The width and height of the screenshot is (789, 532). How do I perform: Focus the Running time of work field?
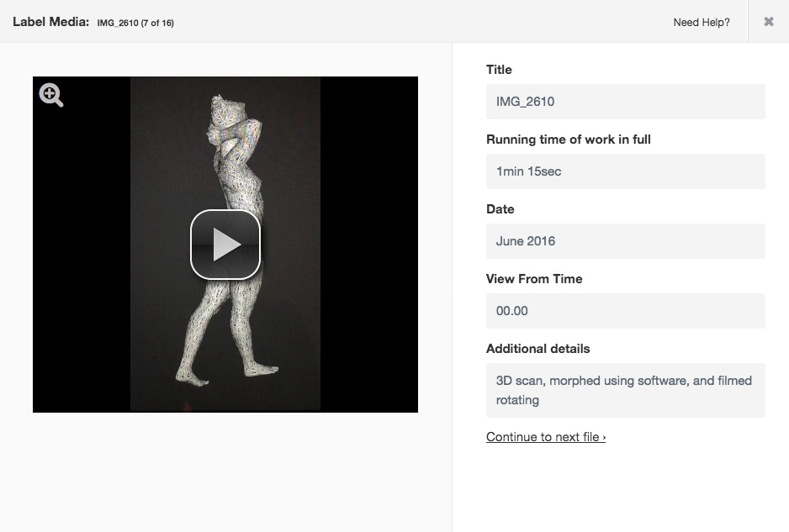(625, 171)
